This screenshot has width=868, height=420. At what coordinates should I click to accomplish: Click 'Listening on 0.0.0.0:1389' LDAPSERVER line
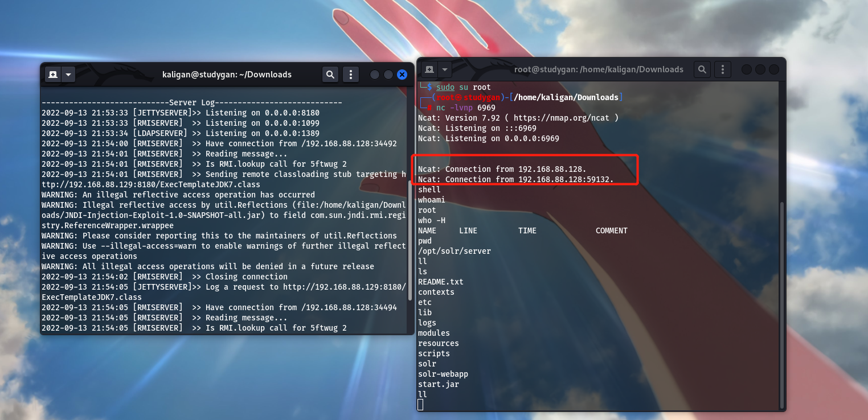pyautogui.click(x=181, y=133)
